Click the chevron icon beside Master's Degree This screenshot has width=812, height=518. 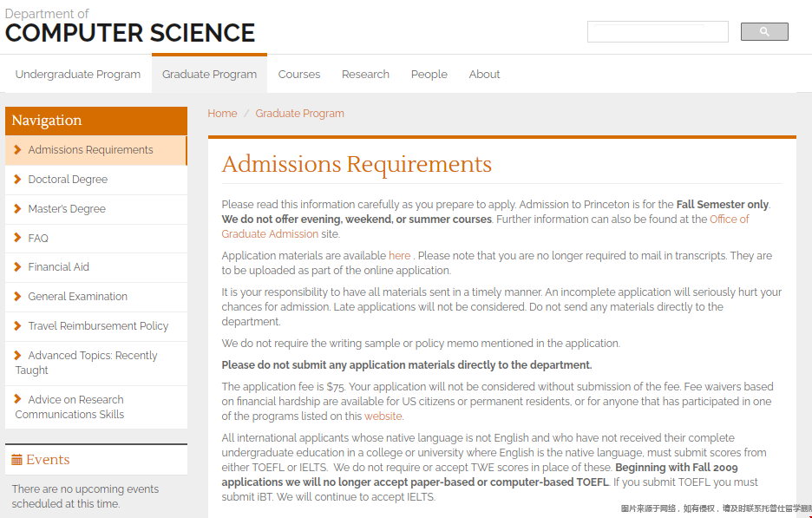pyautogui.click(x=18, y=209)
